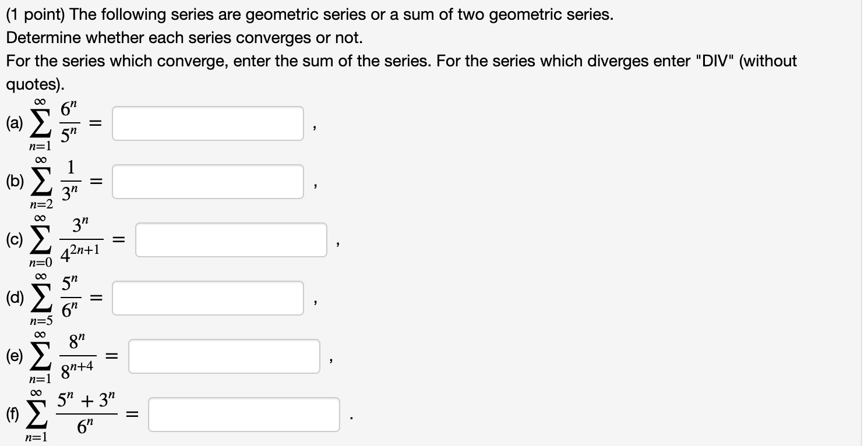
Task: Click the answer box for series (b)
Action: tap(208, 182)
